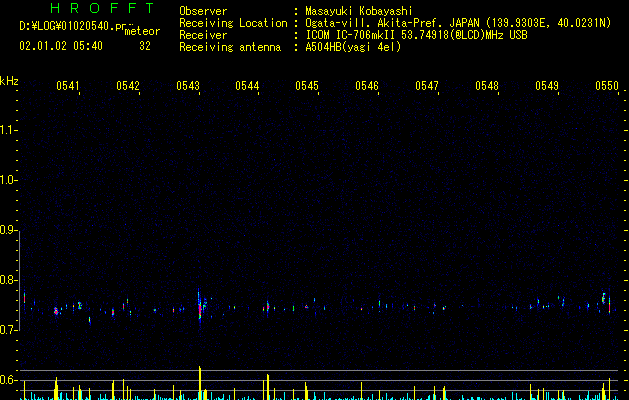Viewport: 629px width, 400px height.
Task: Click the 0542 time marker
Action: pos(128,86)
